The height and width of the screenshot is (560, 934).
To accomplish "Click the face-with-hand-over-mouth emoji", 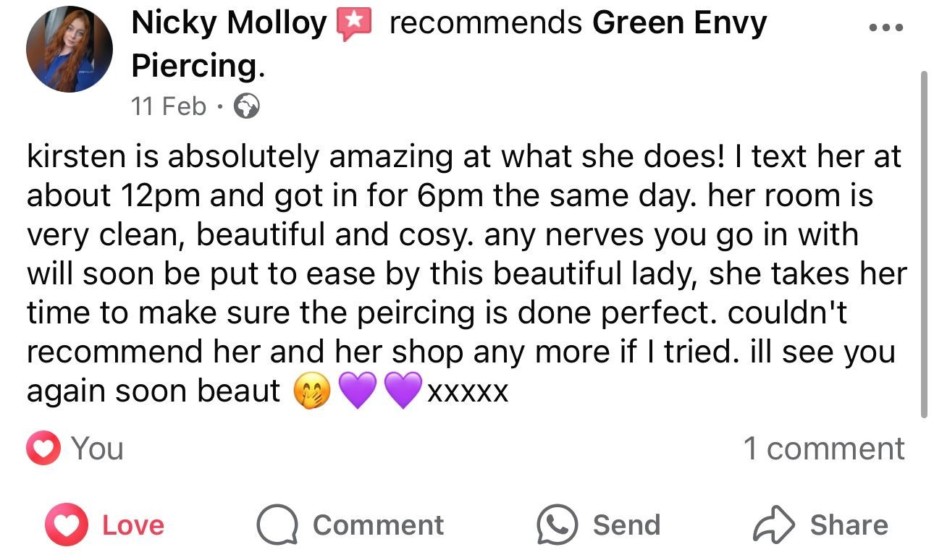I will pos(312,391).
